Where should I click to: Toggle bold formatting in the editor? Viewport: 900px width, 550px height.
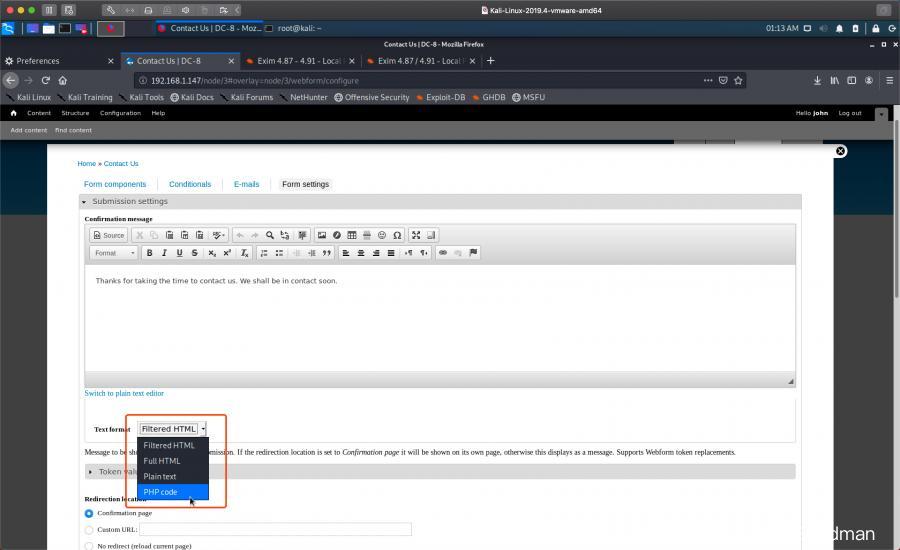[x=150, y=253]
